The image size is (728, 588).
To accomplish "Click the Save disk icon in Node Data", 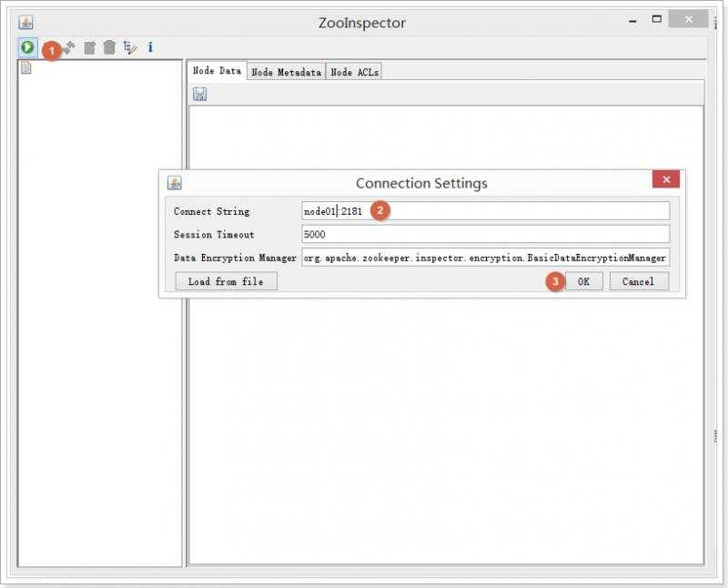I will click(x=199, y=95).
